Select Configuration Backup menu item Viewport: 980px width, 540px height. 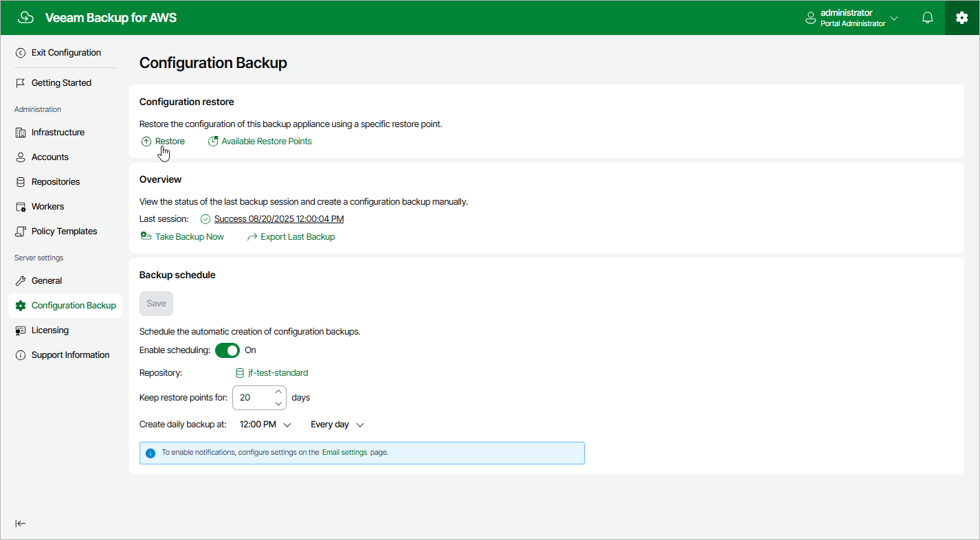click(65, 306)
